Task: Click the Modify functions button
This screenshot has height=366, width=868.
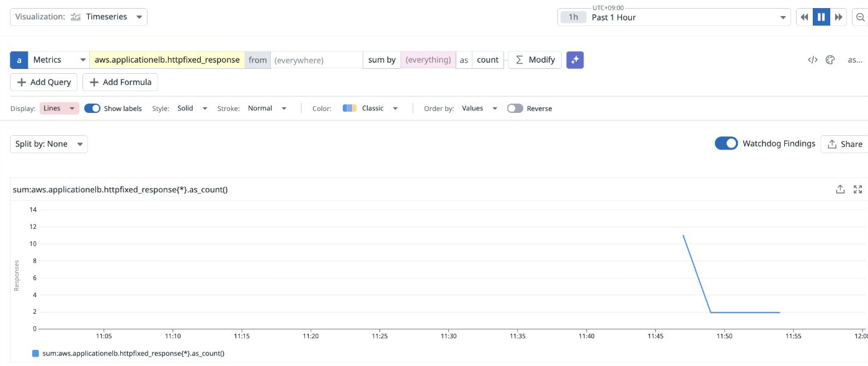Action: coord(535,60)
